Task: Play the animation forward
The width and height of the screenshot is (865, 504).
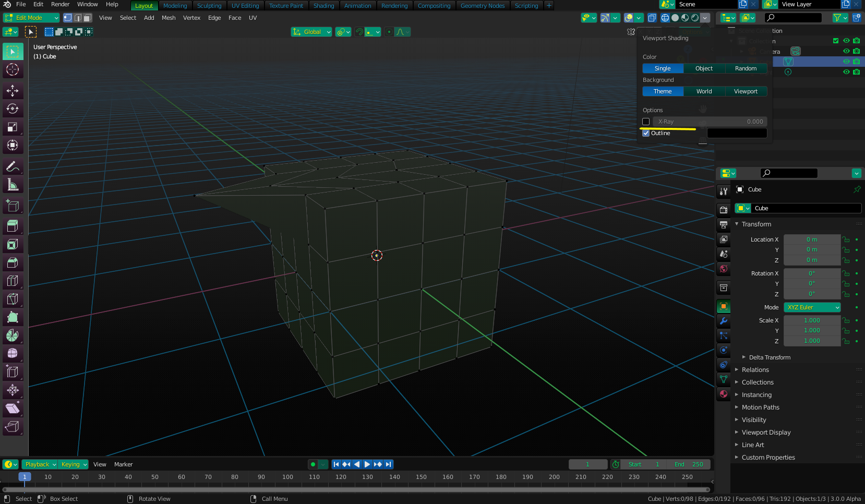Action: point(367,464)
